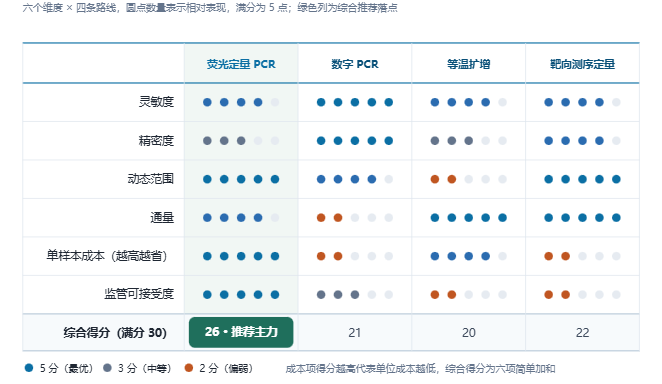Screen dimensions: 662x384
Task: Click the orange legend dot for 2 分
Action: (189, 368)
